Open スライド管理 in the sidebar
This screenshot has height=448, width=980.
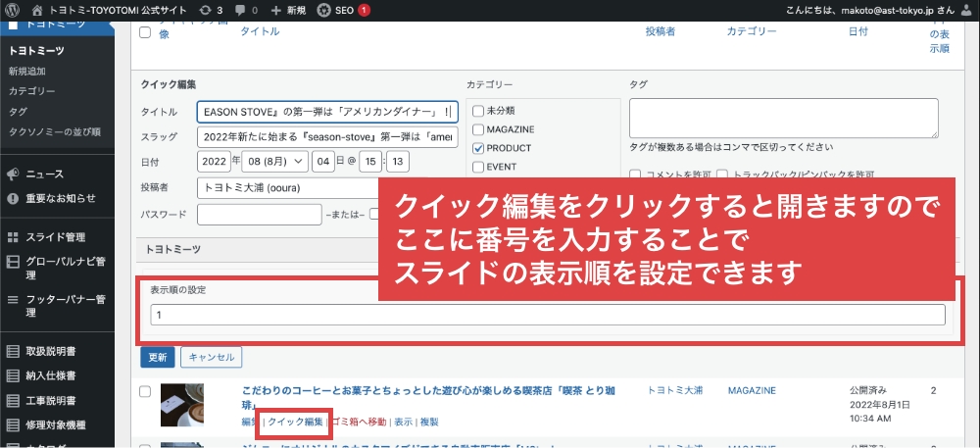(x=56, y=237)
